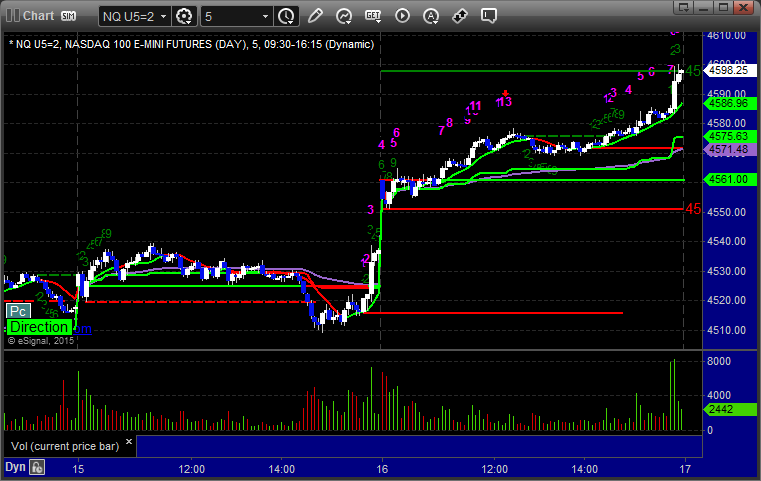Open the symbol settings gear
The width and height of the screenshot is (761, 481).
pyautogui.click(x=184, y=17)
